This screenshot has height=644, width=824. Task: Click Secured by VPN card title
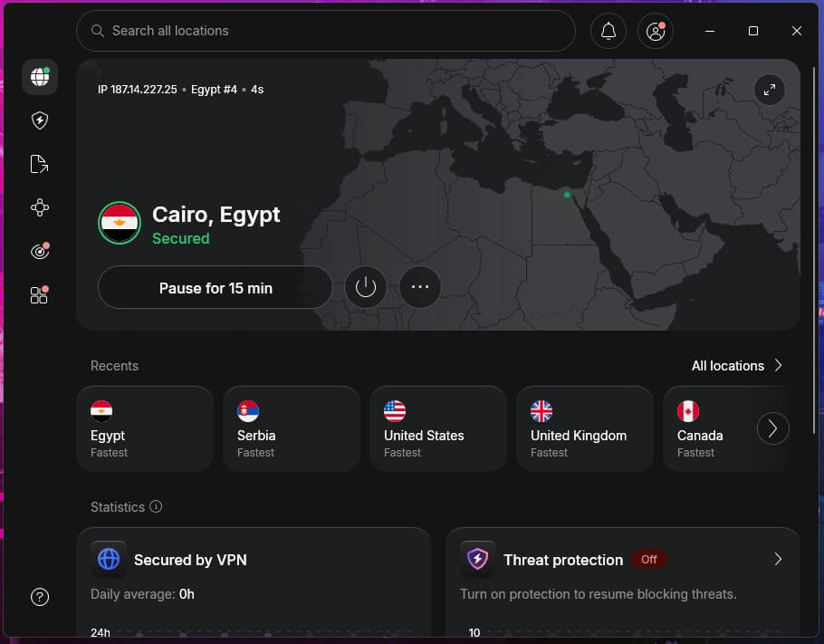[x=190, y=560]
